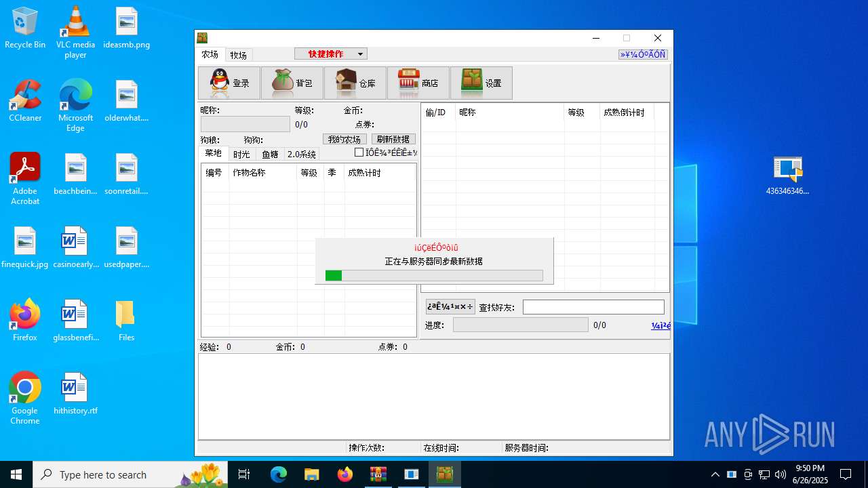Open the 仓库 warehouse toolbar button

[355, 83]
